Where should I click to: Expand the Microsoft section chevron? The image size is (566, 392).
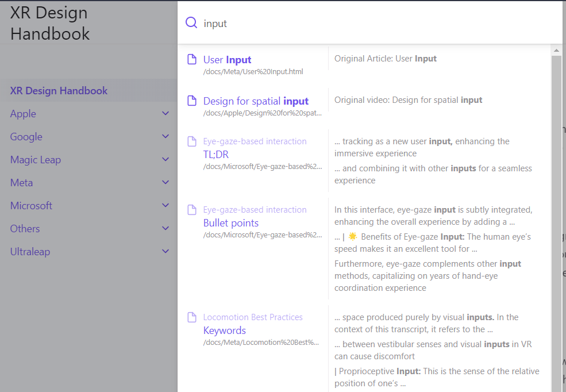tap(165, 205)
